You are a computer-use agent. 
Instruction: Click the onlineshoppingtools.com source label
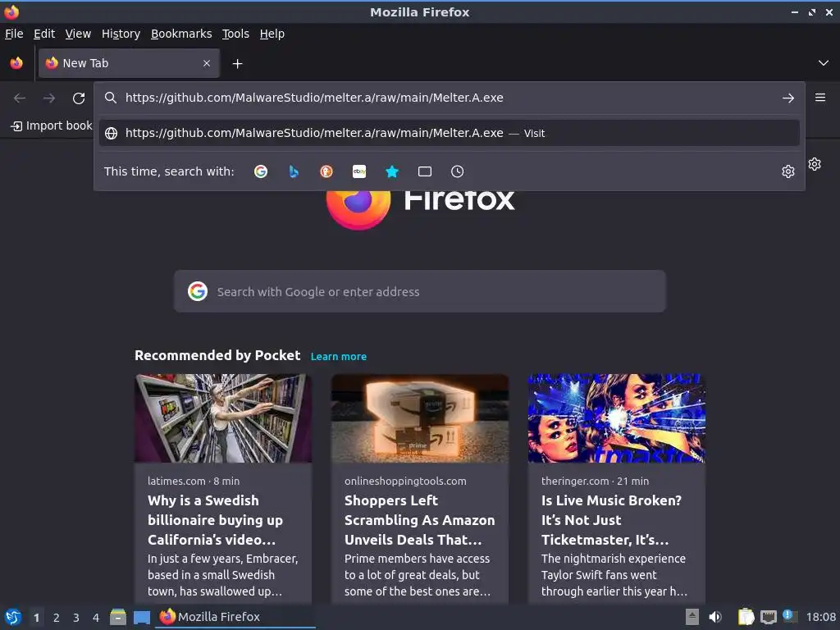[x=405, y=481]
